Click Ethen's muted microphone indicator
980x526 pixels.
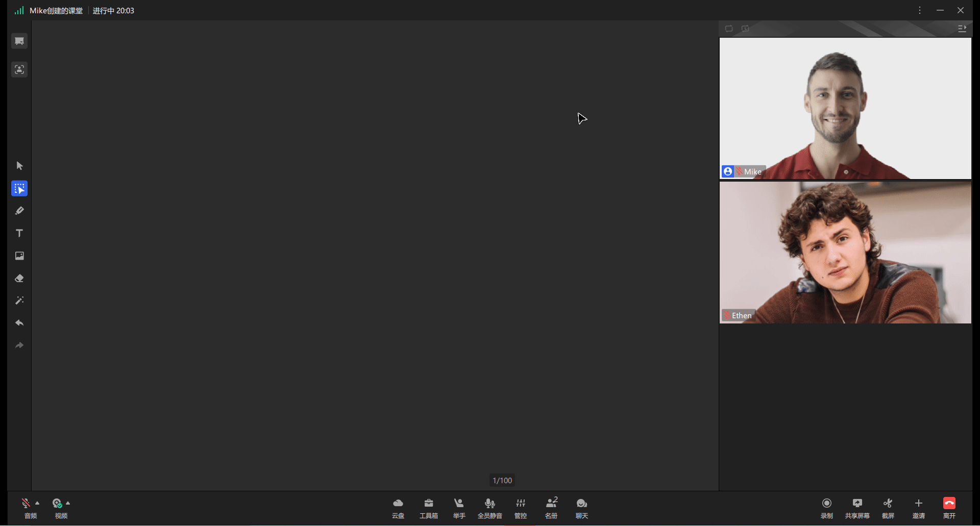(727, 315)
